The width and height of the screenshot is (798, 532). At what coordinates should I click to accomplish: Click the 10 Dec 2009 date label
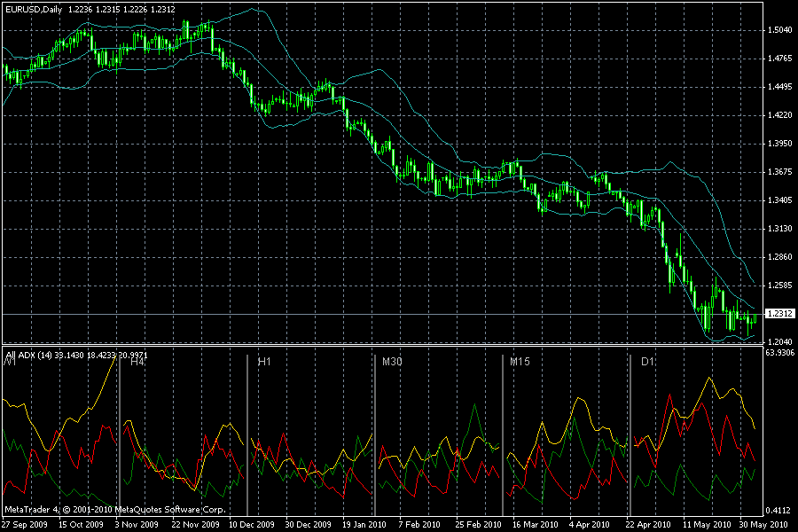252,524
